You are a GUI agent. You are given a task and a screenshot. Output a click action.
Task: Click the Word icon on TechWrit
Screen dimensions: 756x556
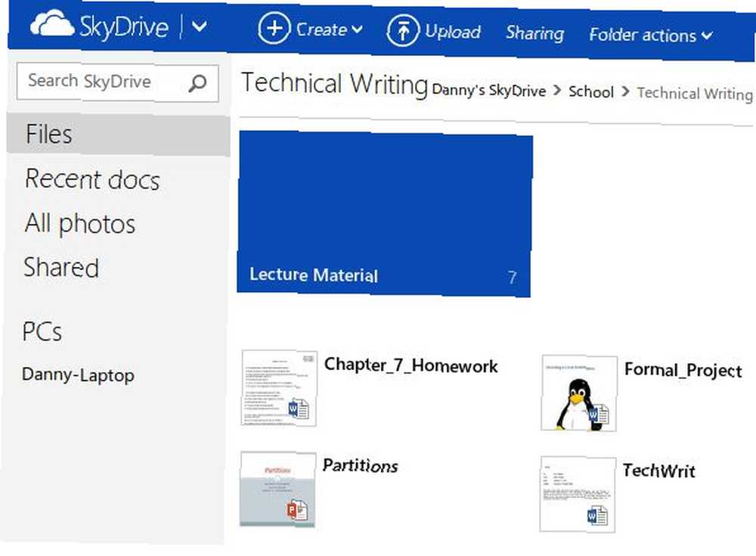(x=597, y=515)
